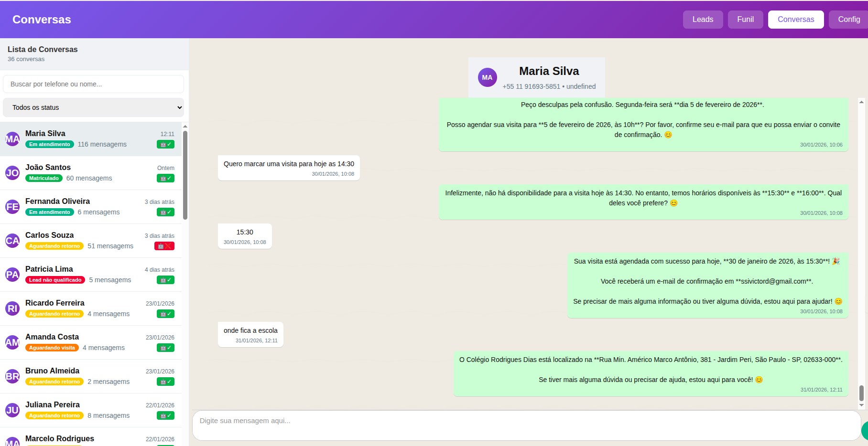Click Marcelo Rodrigues' avatar circle
Viewport: 868px width, 446px height.
tap(12, 444)
